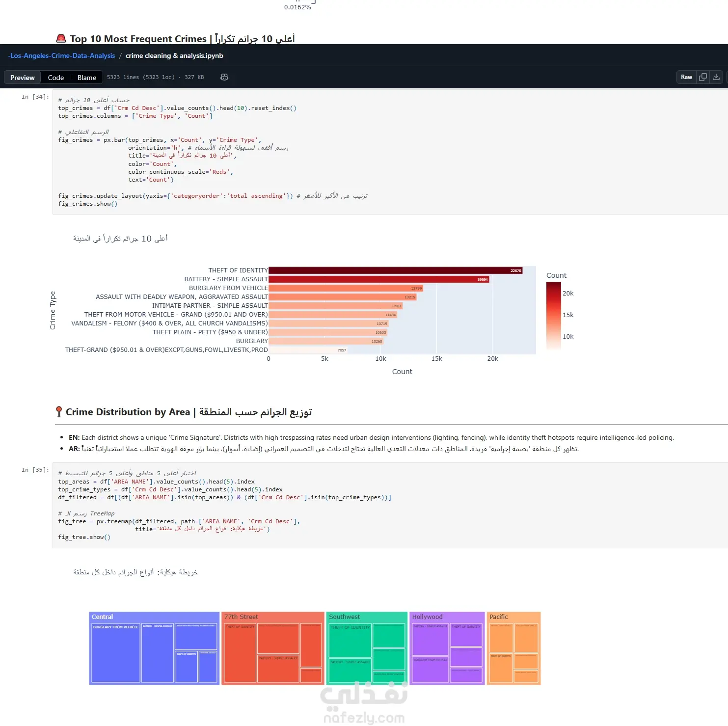Click the red Count color scale bar
This screenshot has height=726, width=728.
coord(554,316)
